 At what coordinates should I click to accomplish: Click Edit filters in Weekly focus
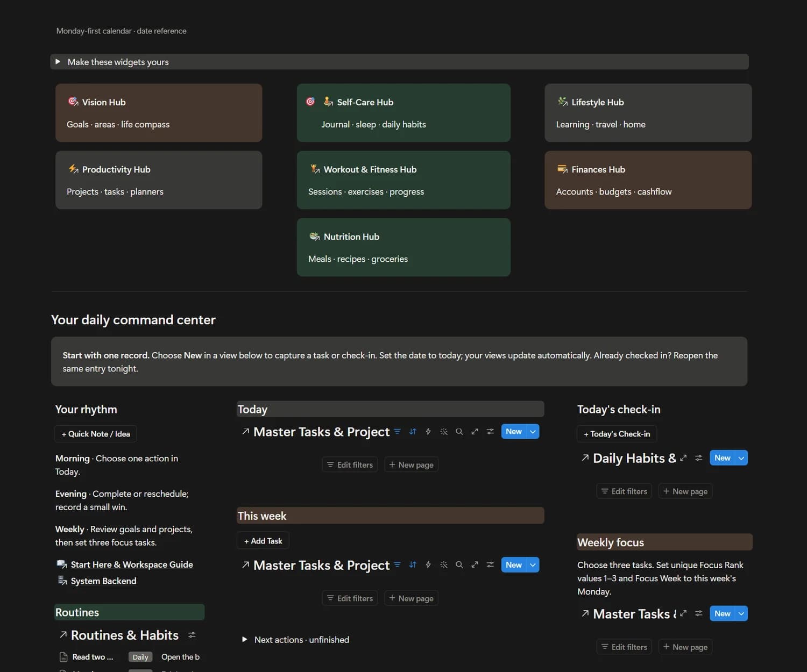pyautogui.click(x=624, y=647)
